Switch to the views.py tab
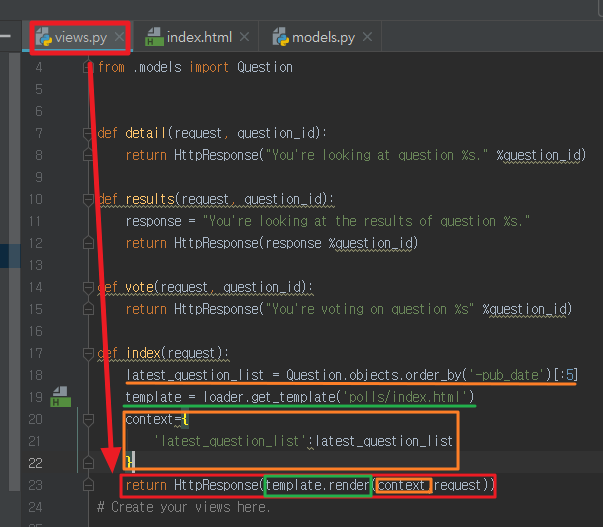Screen dimensions: 603x527 click(x=81, y=37)
